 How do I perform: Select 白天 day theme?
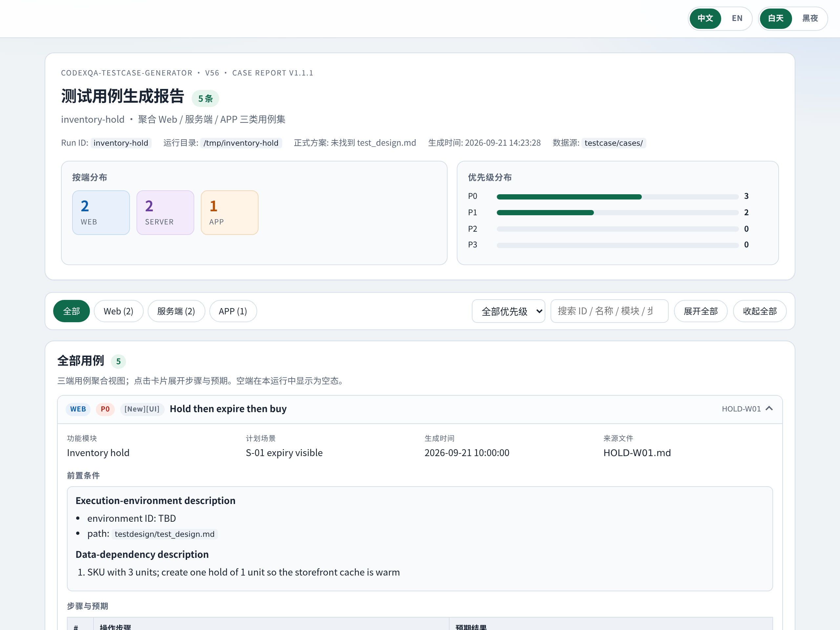point(775,18)
